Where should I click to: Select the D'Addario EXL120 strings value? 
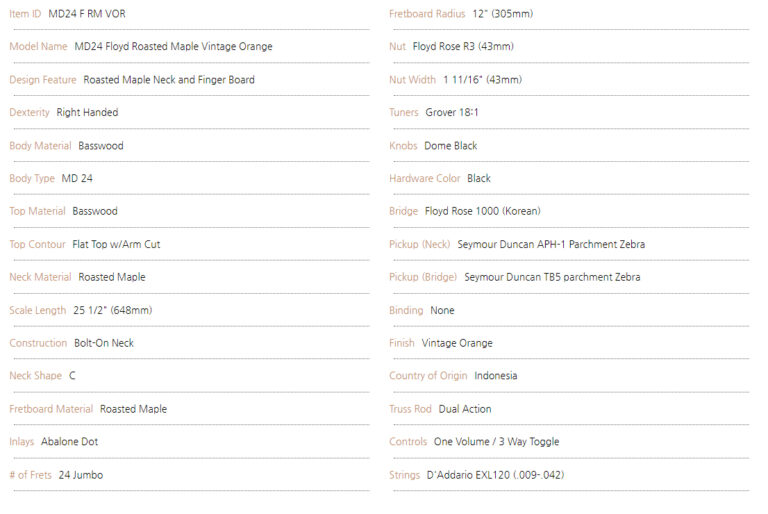495,475
